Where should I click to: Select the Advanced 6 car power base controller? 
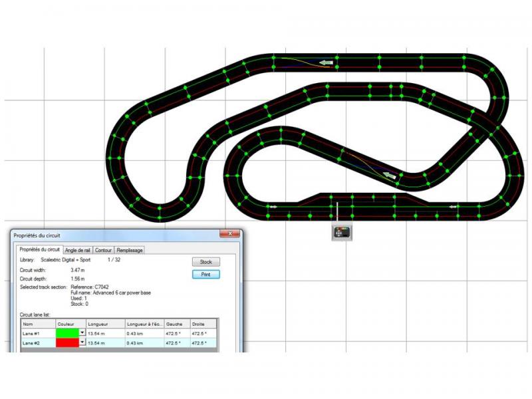pyautogui.click(x=342, y=233)
